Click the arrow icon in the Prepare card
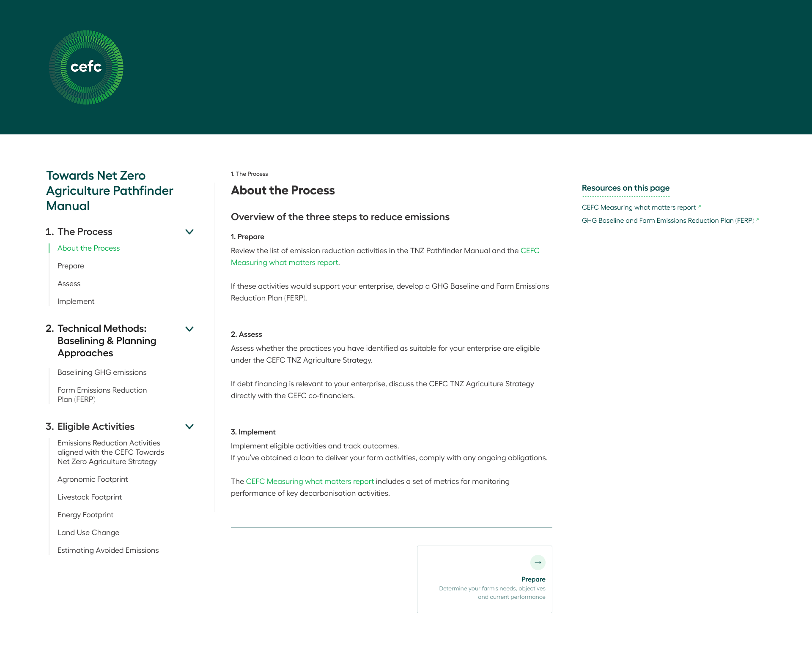Image resolution: width=812 pixels, height=650 pixels. tap(538, 563)
